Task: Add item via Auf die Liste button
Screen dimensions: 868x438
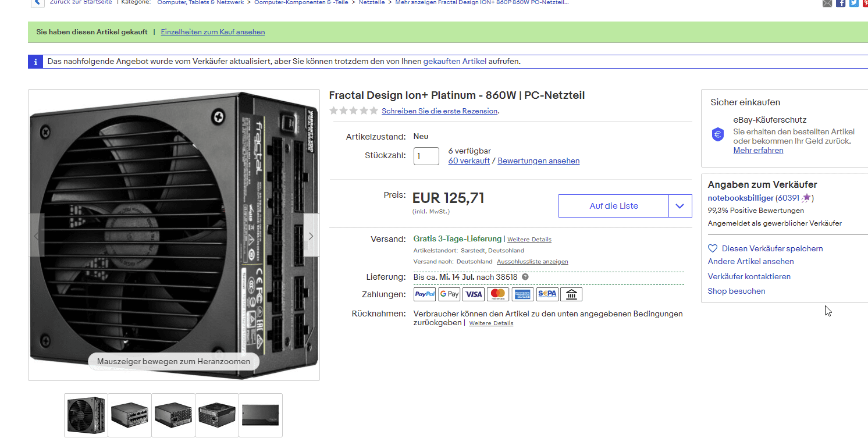Action: pos(614,206)
